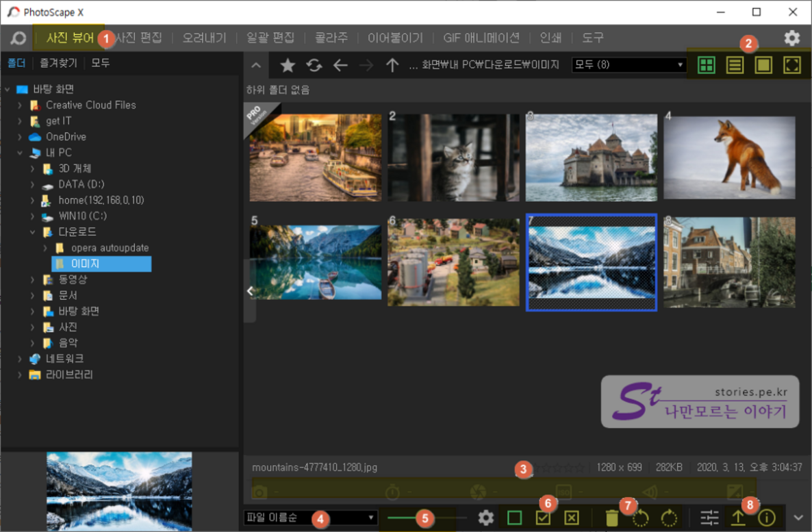Refresh the folder with the reload icon
The width and height of the screenshot is (812, 532).
pyautogui.click(x=314, y=65)
